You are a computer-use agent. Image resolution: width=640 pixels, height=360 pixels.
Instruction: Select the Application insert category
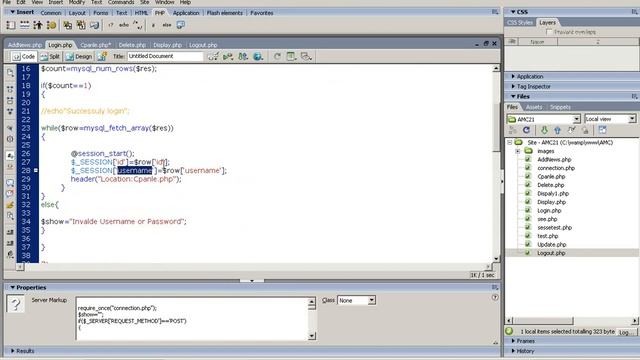[186, 13]
